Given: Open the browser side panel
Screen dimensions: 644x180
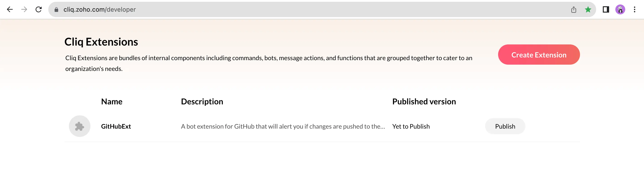Looking at the screenshot, I should (x=606, y=9).
